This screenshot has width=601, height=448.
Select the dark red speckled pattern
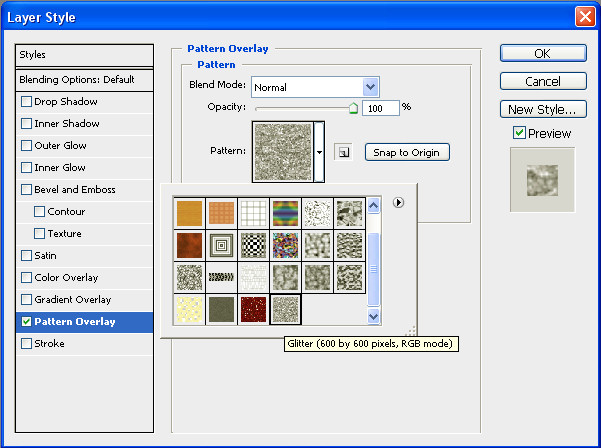pyautogui.click(x=253, y=309)
